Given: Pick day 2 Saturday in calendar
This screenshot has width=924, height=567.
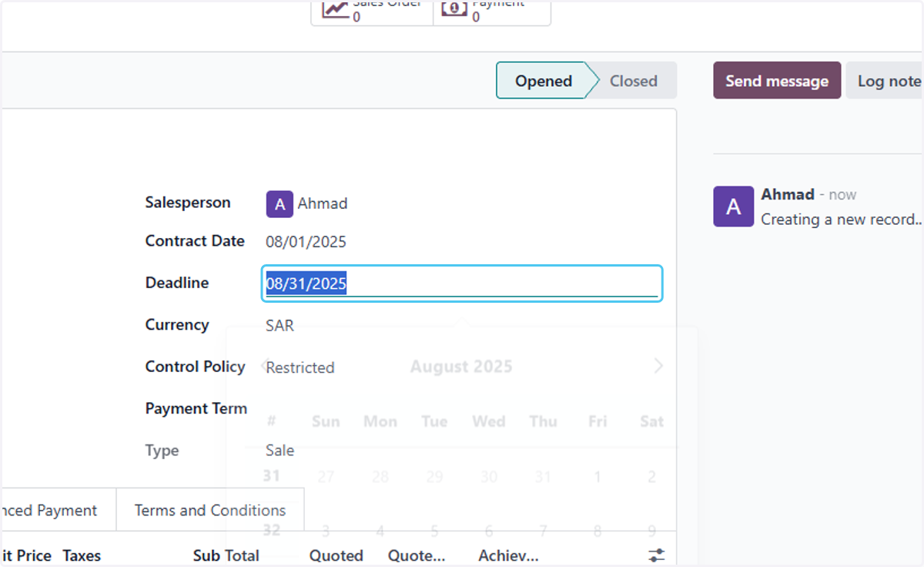Looking at the screenshot, I should pyautogui.click(x=651, y=477).
